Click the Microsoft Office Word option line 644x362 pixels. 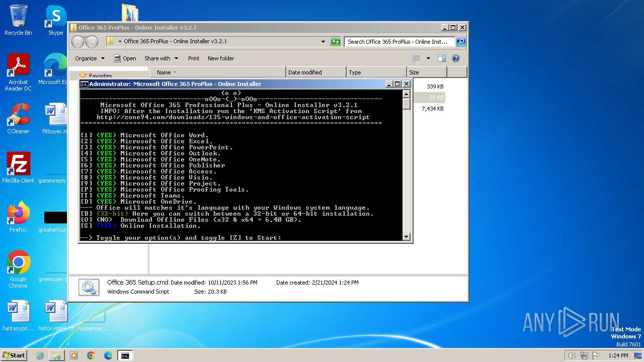(x=144, y=135)
